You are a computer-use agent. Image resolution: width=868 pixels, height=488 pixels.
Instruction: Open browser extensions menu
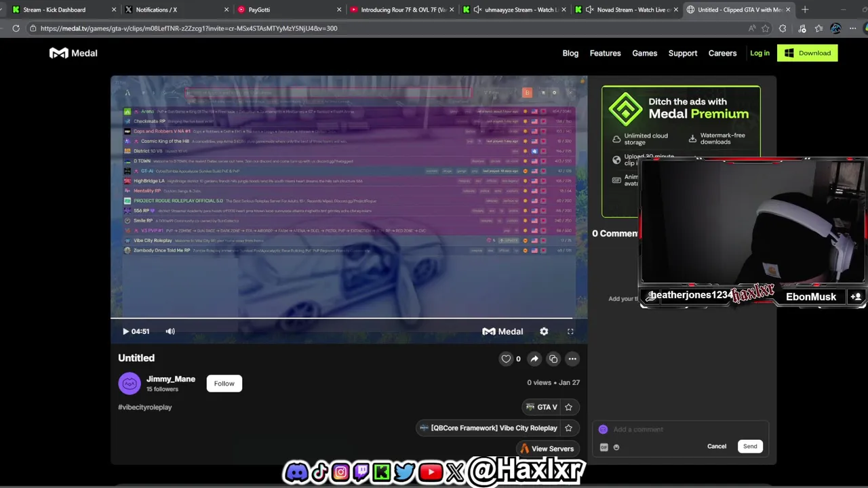tap(783, 28)
